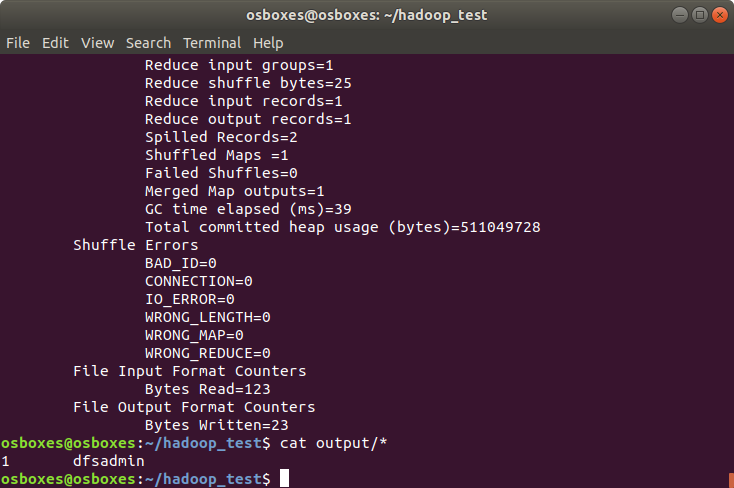Click the terminal cursor at the last prompt
This screenshot has width=734, height=488.
[x=284, y=479]
